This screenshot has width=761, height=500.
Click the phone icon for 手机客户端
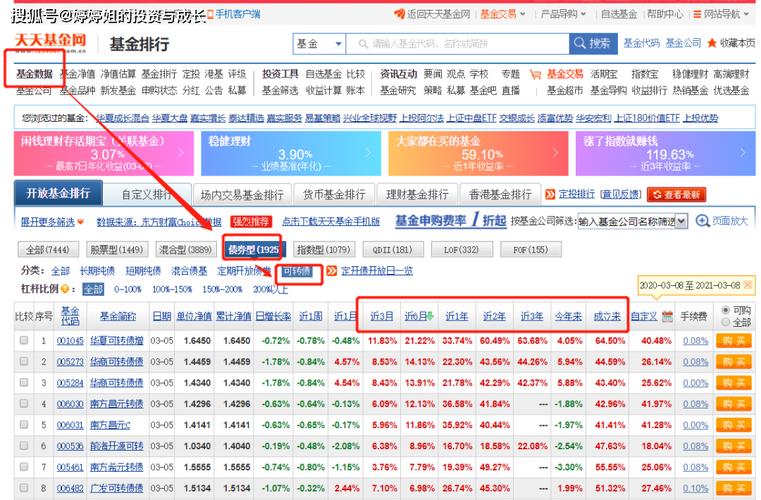point(210,15)
